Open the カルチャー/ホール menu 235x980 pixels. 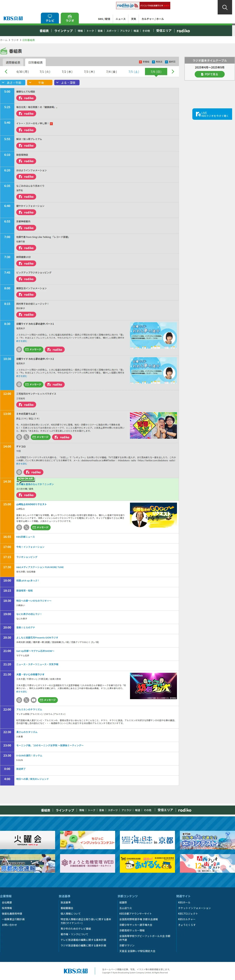tap(152, 19)
